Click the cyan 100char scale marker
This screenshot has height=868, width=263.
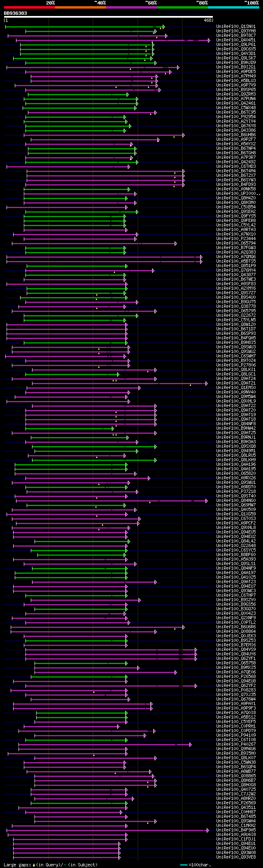pyautogui.click(x=184, y=865)
